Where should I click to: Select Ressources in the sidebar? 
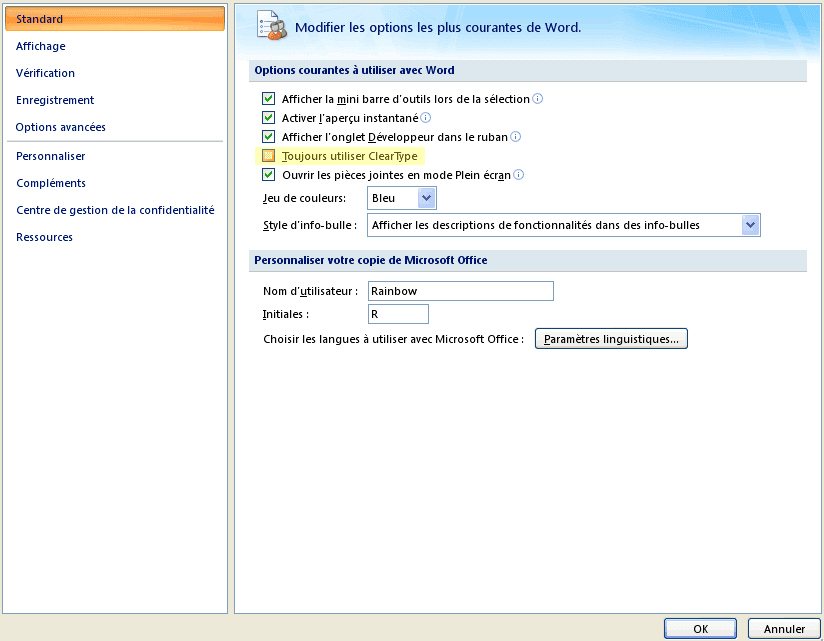44,237
